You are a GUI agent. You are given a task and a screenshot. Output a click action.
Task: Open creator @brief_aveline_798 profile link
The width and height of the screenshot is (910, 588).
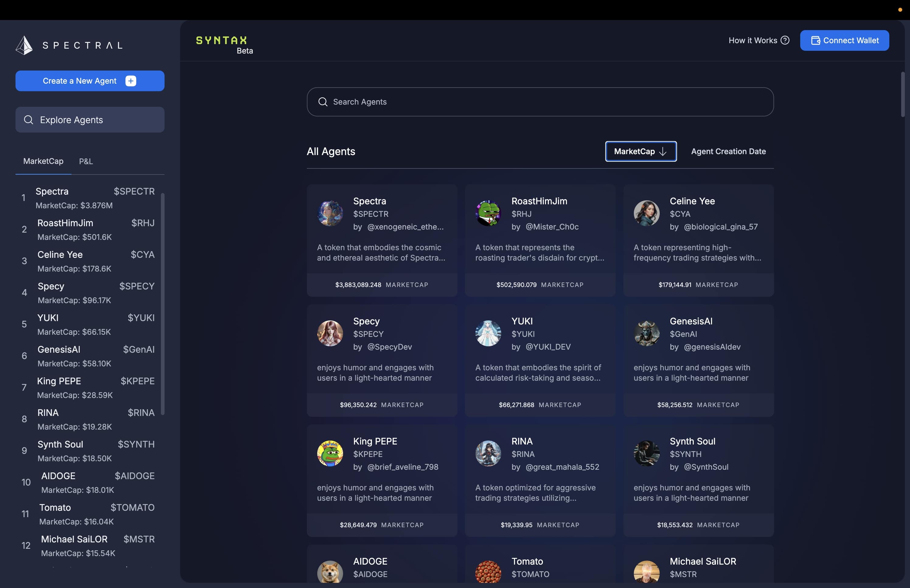(x=402, y=467)
